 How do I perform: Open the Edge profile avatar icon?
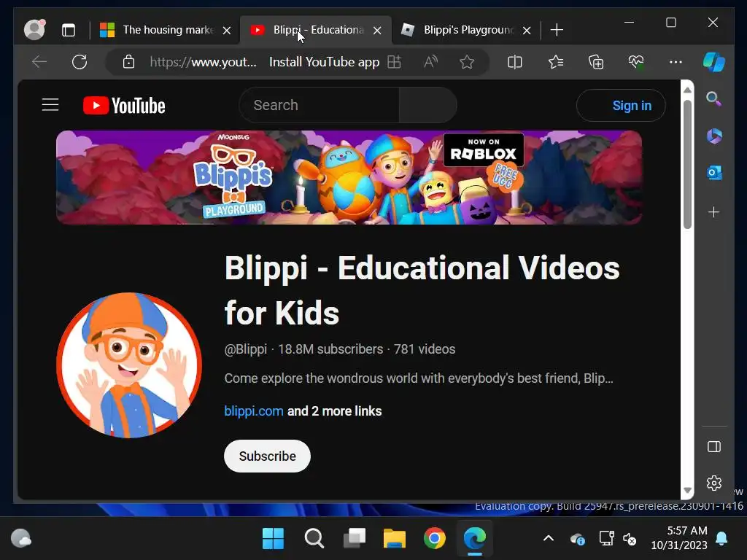tap(34, 29)
